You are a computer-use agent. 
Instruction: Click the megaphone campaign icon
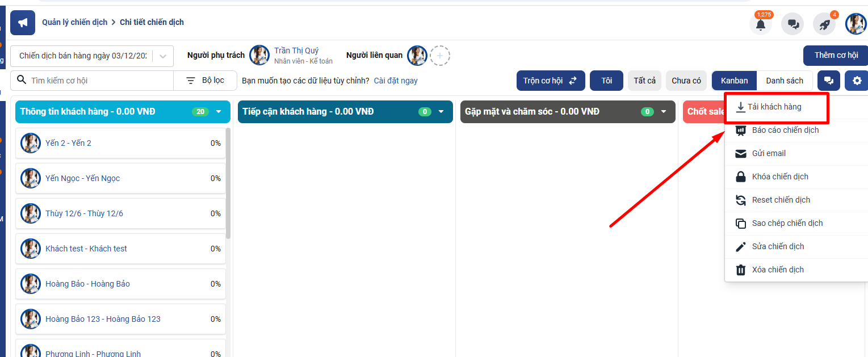(x=23, y=23)
